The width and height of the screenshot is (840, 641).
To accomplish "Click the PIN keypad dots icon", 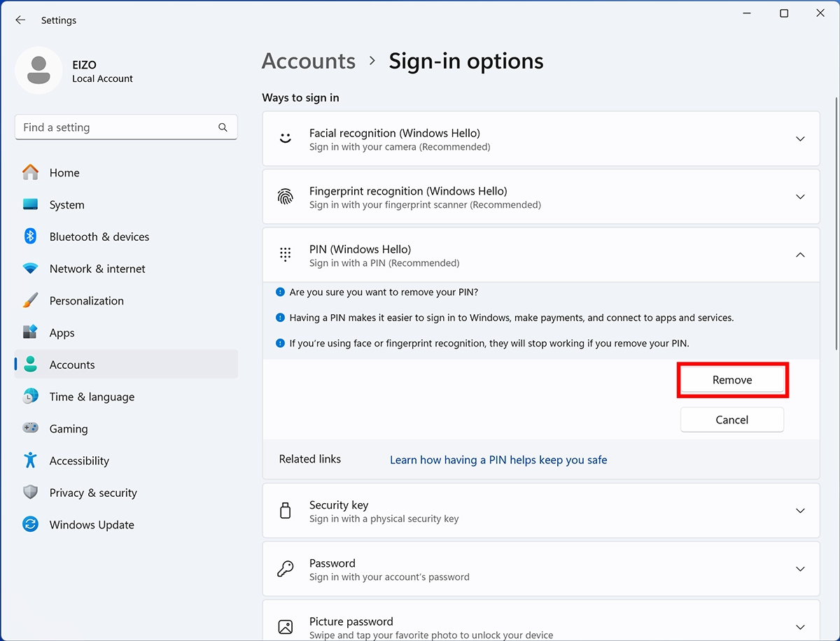I will [285, 255].
